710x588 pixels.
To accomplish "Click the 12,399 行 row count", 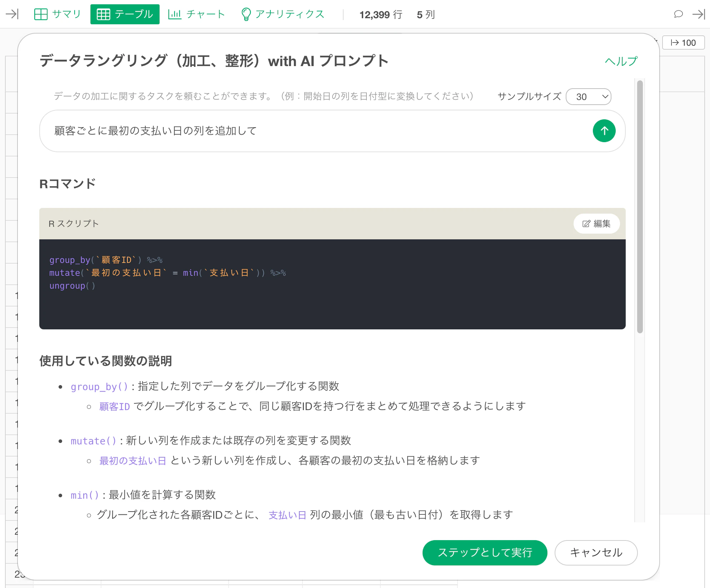I will (381, 14).
